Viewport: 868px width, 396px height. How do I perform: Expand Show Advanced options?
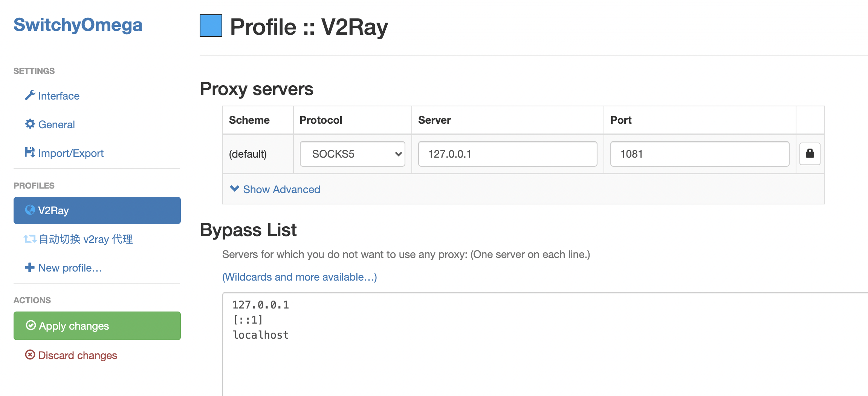281,189
